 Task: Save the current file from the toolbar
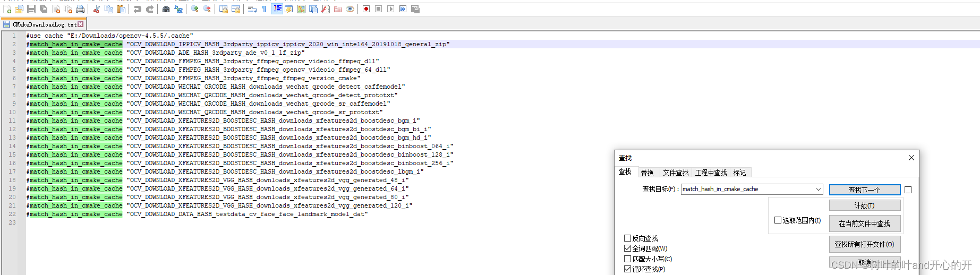tap(31, 9)
